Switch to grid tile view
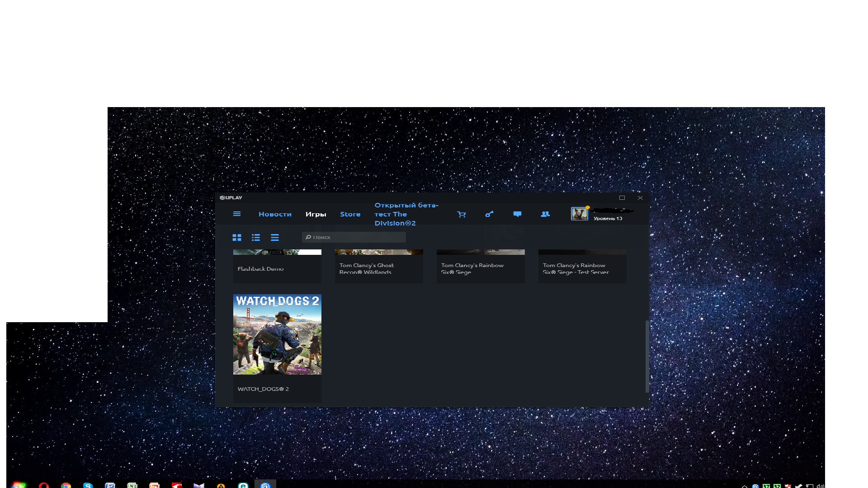The image size is (868, 488). pos(236,238)
